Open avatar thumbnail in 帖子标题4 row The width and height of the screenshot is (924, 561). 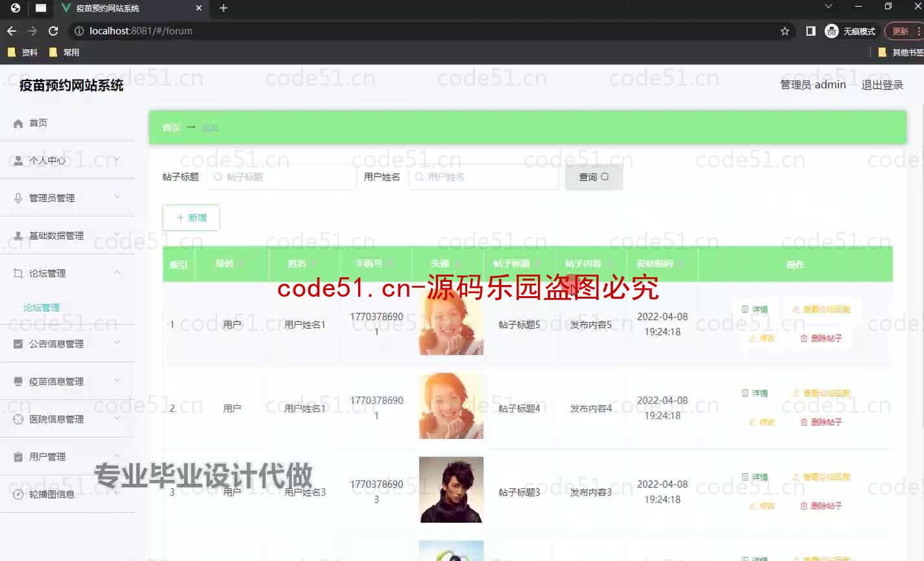451,406
